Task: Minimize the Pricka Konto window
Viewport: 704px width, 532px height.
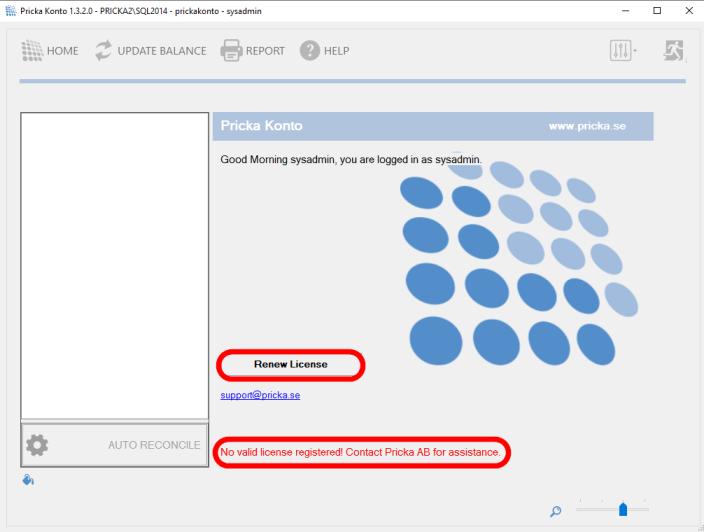Action: click(625, 11)
